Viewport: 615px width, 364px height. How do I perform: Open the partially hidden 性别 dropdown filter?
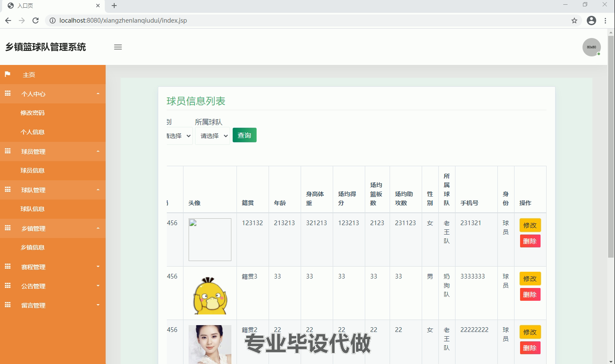click(180, 136)
